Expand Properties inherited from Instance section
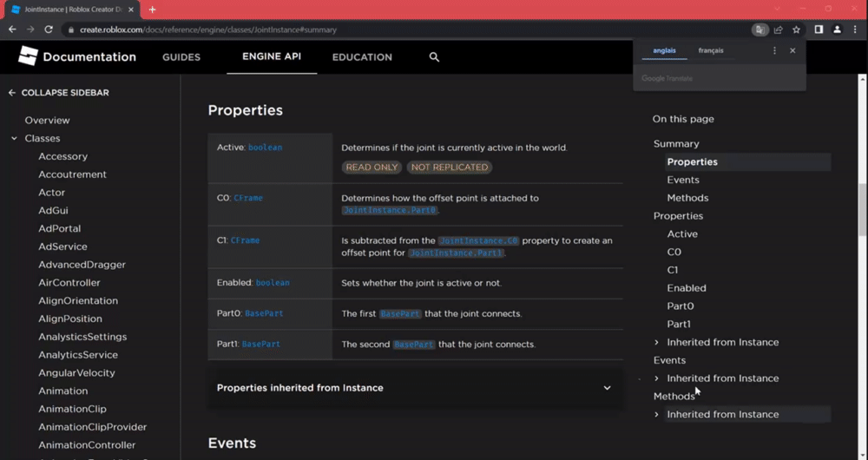This screenshot has height=460, width=868. (415, 388)
